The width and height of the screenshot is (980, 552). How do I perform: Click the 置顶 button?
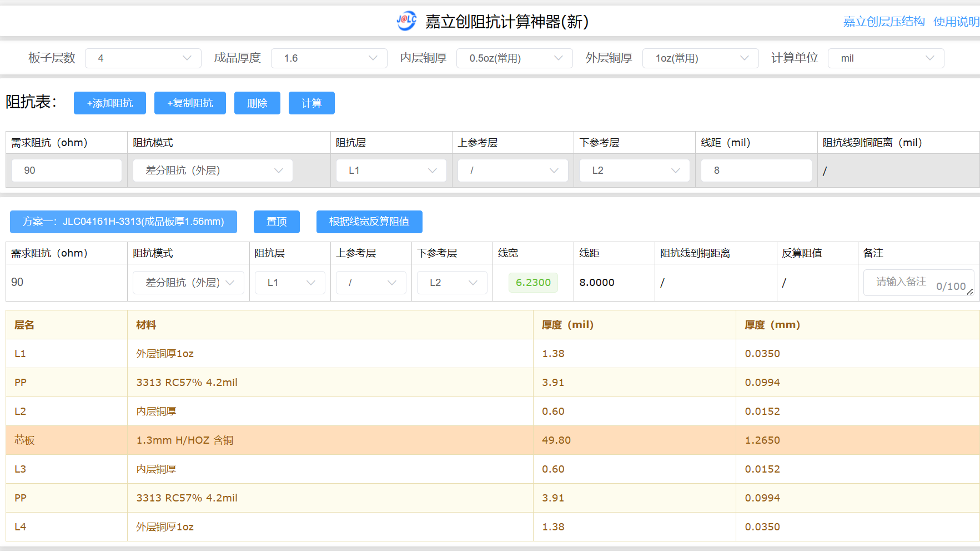[x=277, y=222]
